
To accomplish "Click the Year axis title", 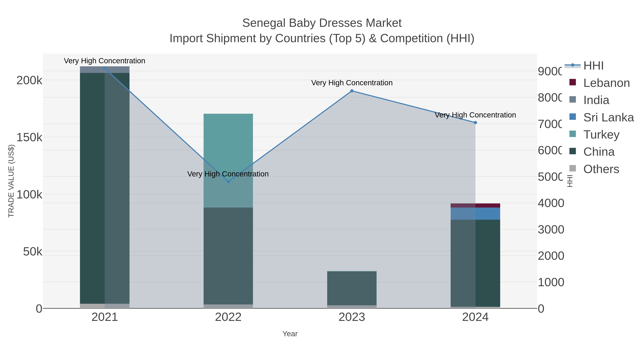I will coord(290,334).
